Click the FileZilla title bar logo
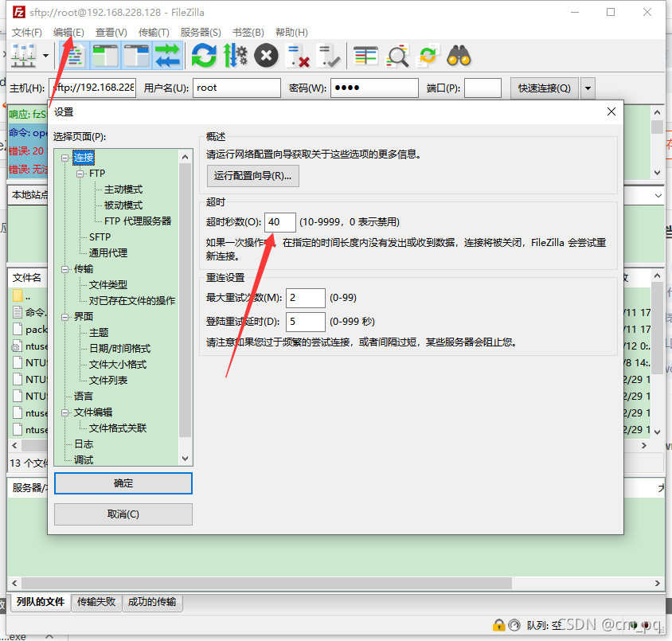Screen dimensions: 672x641 18,12
